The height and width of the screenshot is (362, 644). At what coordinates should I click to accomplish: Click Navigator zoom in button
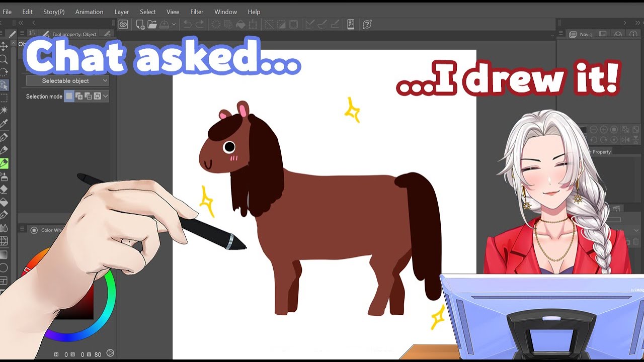pos(604,130)
